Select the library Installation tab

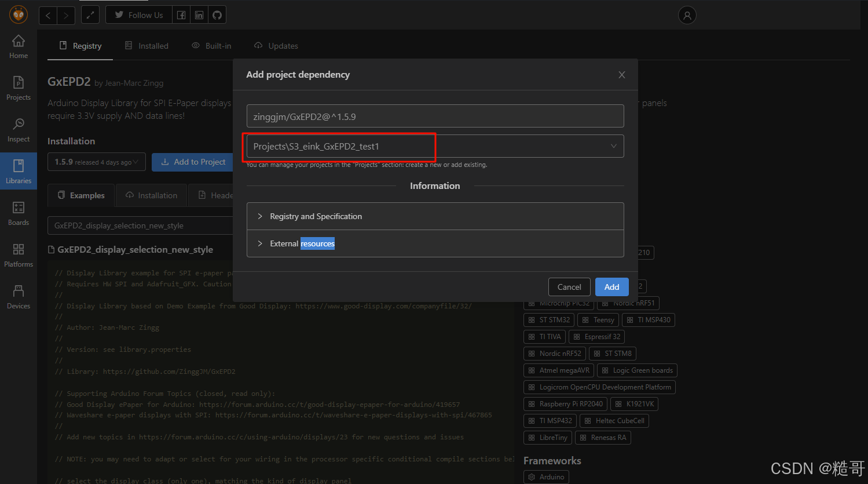point(152,195)
